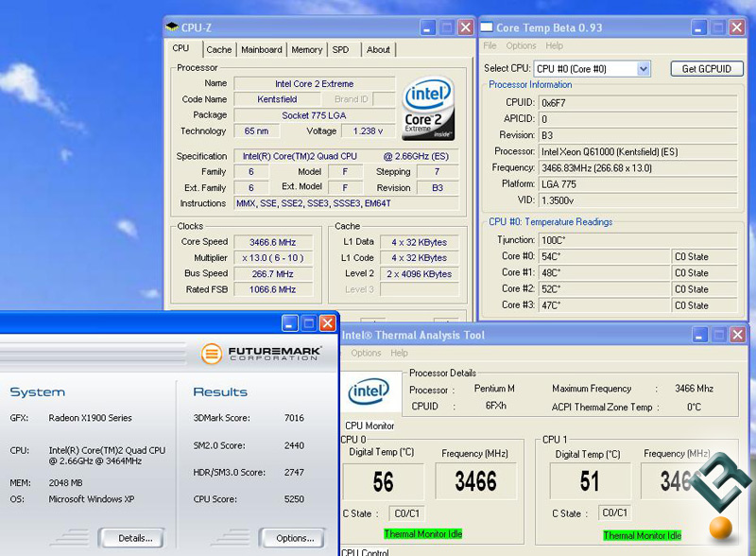
Task: Click the Get GCPUID button
Action: (706, 69)
